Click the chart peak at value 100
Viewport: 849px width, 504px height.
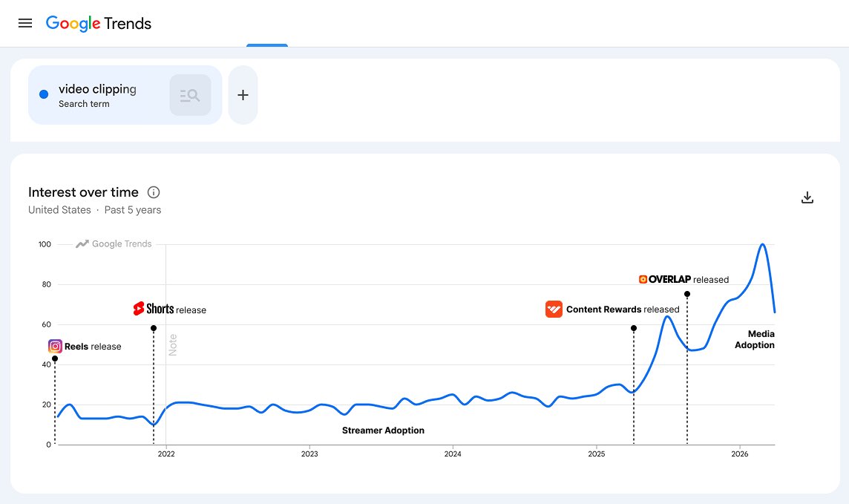click(762, 245)
